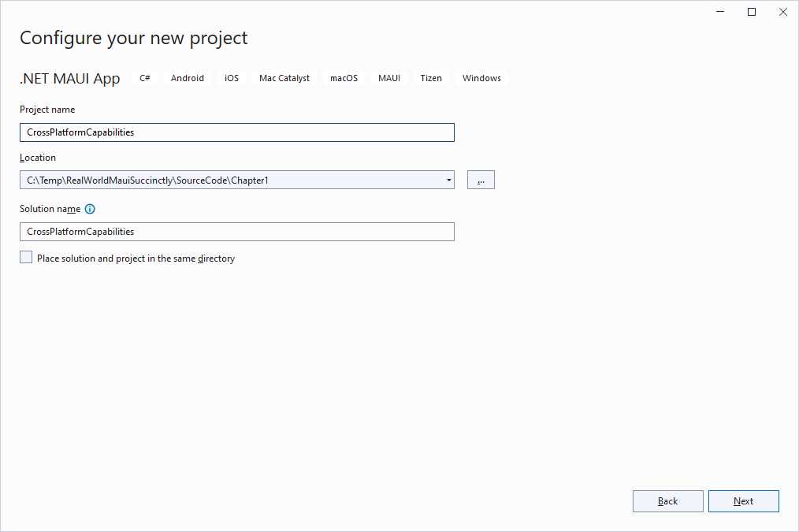Select the Windows platform tag

481,78
